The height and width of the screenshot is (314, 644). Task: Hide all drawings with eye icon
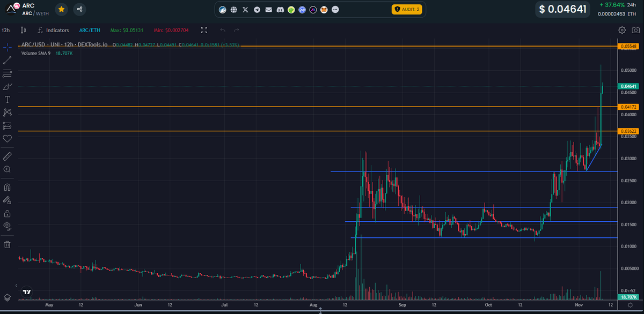tap(8, 226)
